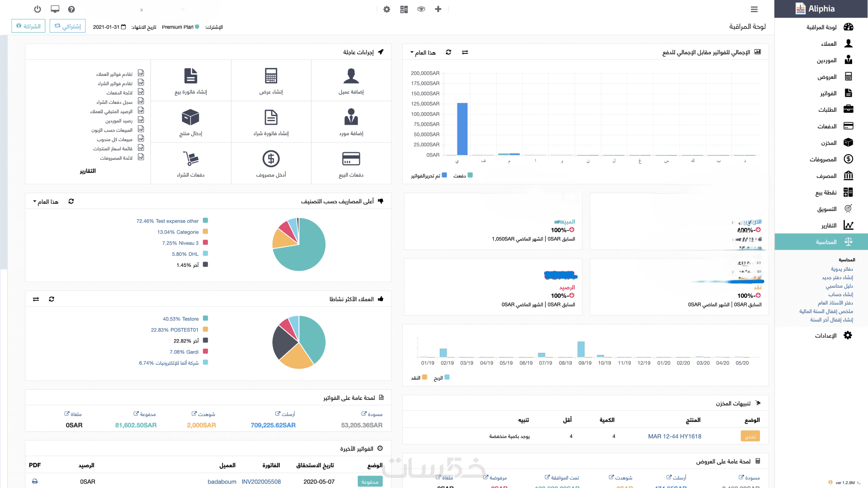868x488 pixels.
Task: Open لوحة المراقبة in the sidebar
Action: 829,27
